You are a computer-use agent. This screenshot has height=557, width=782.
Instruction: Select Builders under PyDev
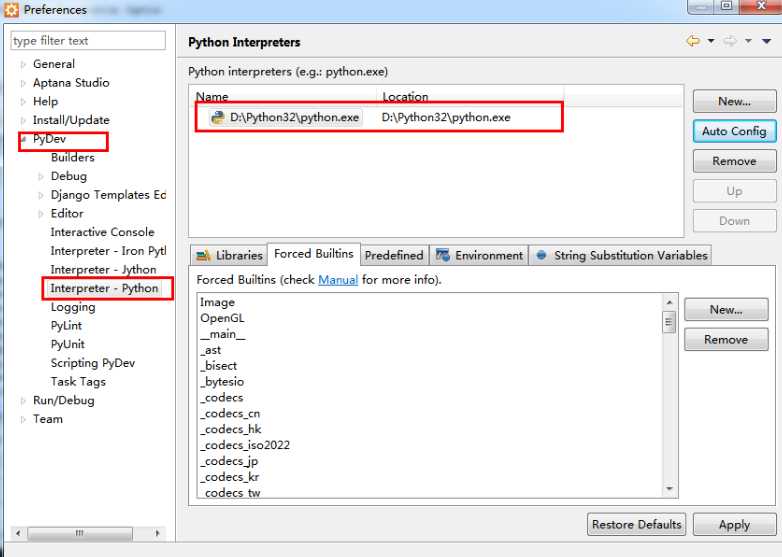[x=73, y=158]
